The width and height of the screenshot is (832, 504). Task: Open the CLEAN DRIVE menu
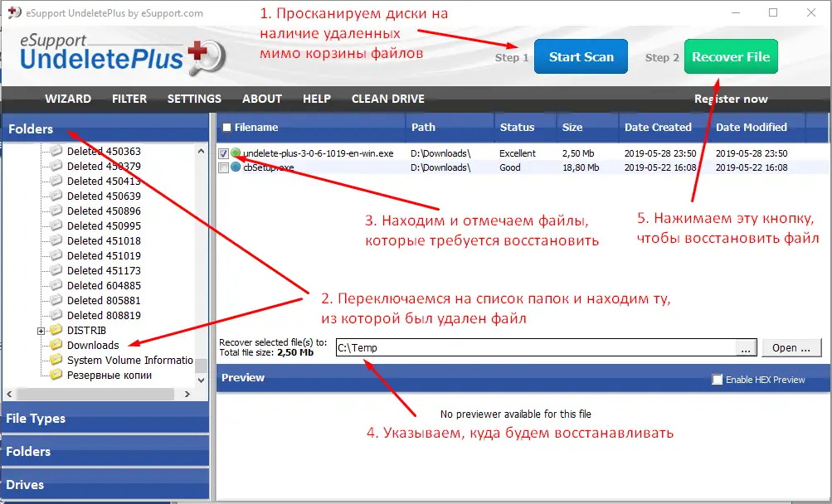pos(387,99)
